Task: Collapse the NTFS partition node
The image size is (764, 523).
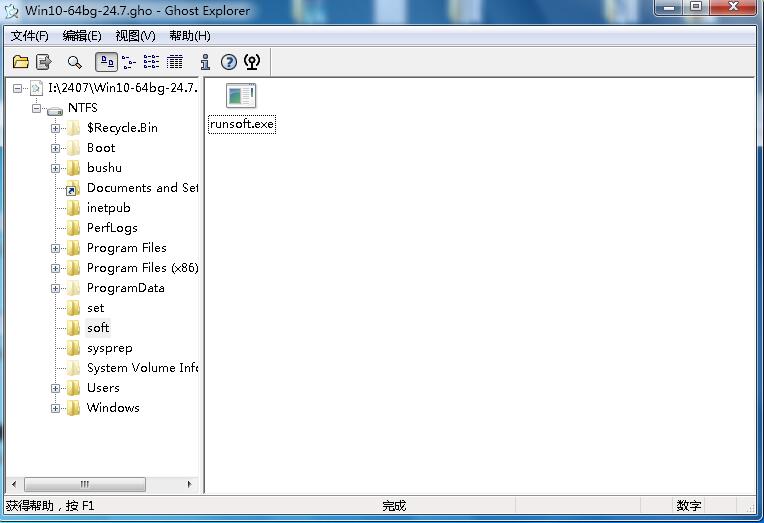Action: pos(37,108)
